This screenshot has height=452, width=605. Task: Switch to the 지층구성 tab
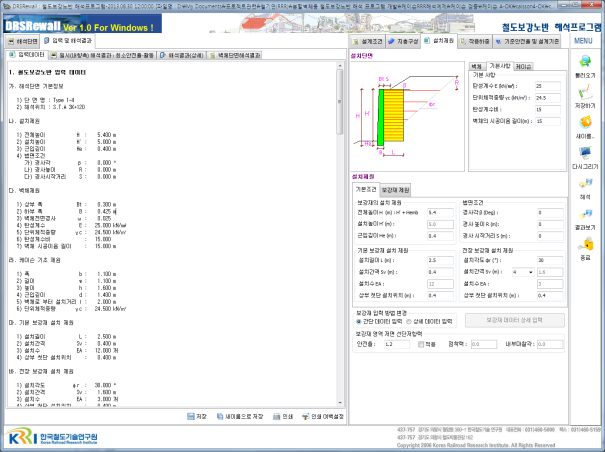pyautogui.click(x=403, y=41)
